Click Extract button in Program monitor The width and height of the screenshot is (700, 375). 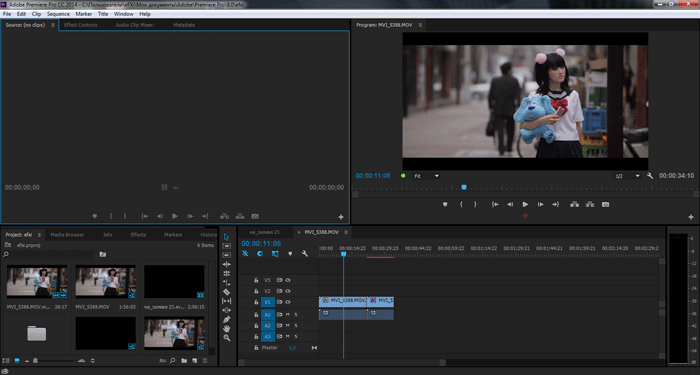(x=590, y=204)
